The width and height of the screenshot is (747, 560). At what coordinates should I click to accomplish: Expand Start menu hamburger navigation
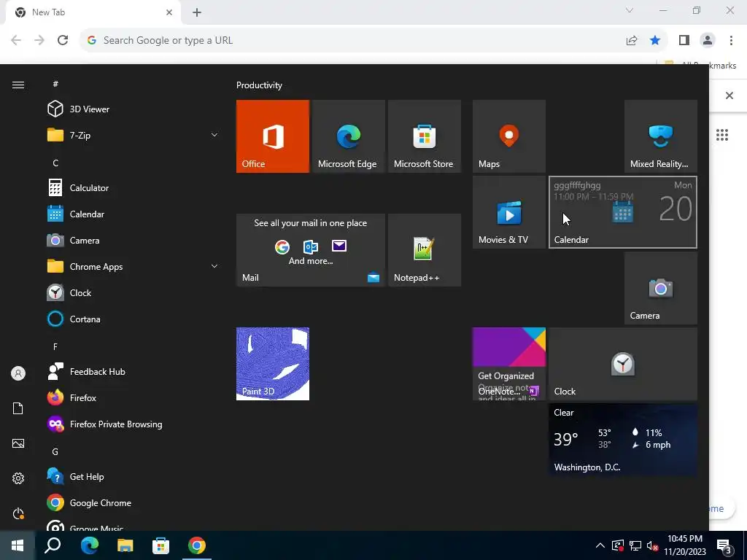coord(18,85)
